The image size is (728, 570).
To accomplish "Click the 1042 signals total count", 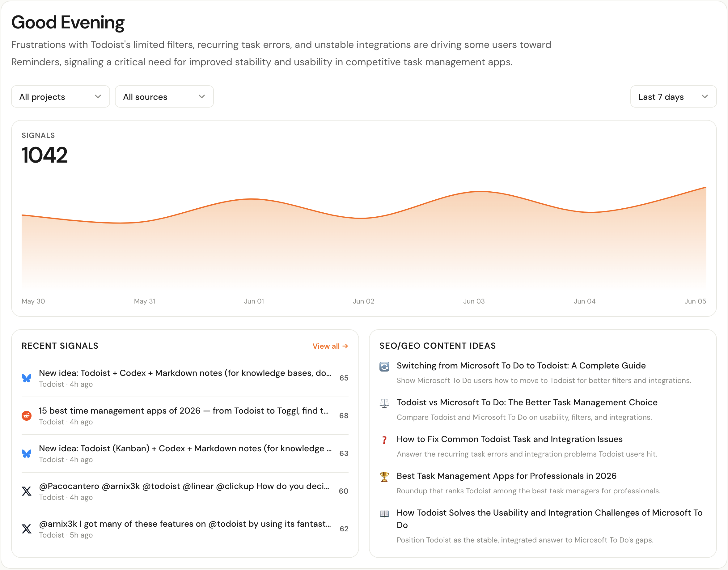I will 44,155.
